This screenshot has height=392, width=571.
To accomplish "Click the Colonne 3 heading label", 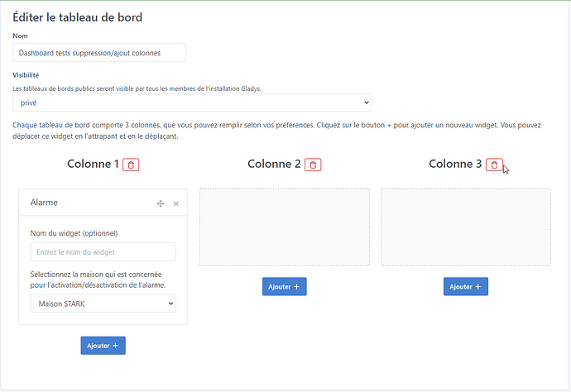I will pos(455,164).
